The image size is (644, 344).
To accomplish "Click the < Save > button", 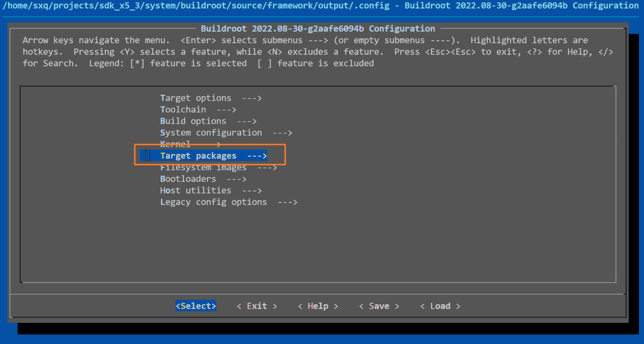I will (379, 306).
